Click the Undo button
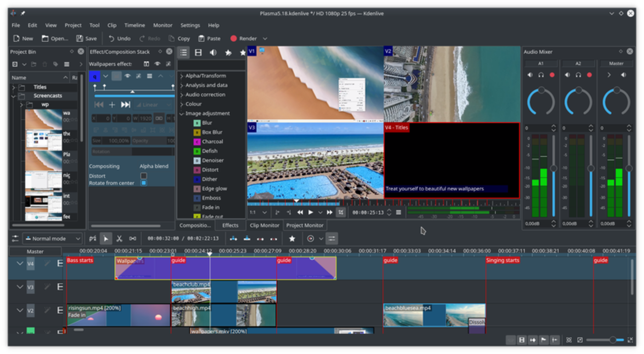 tap(120, 39)
